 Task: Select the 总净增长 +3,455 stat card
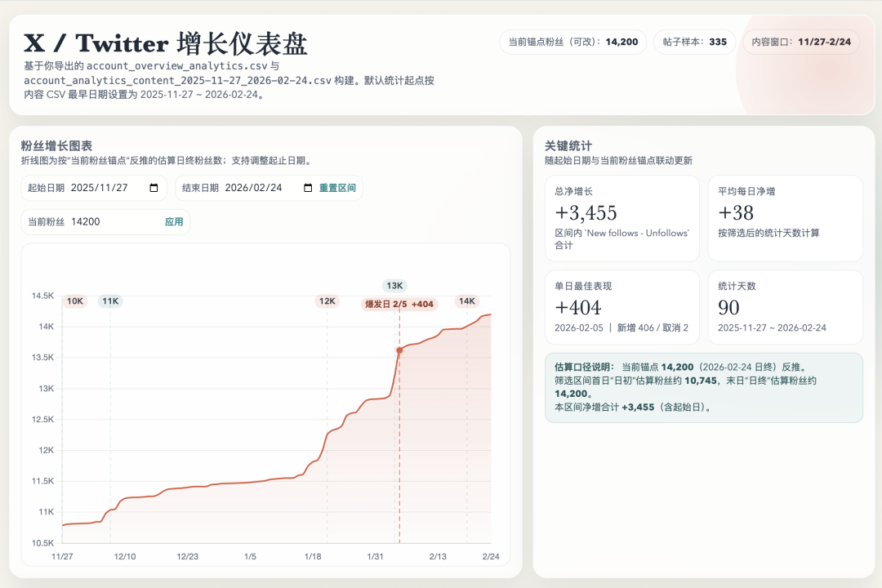click(622, 218)
